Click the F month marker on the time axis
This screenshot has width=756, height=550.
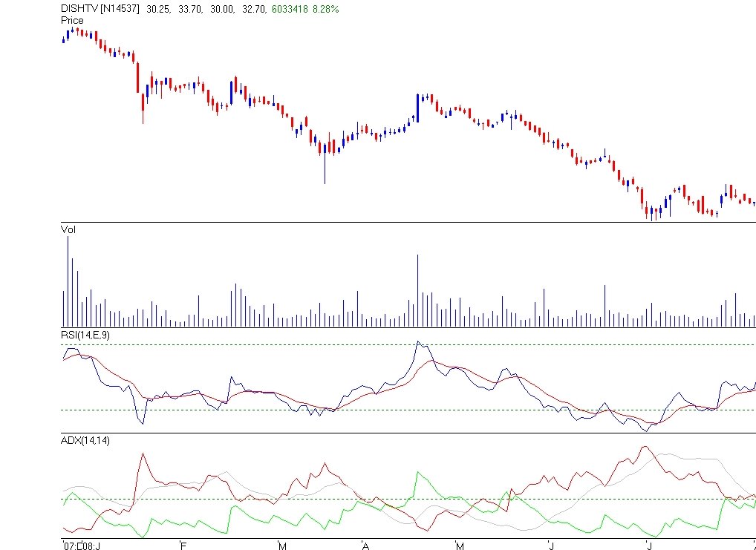[x=183, y=544]
